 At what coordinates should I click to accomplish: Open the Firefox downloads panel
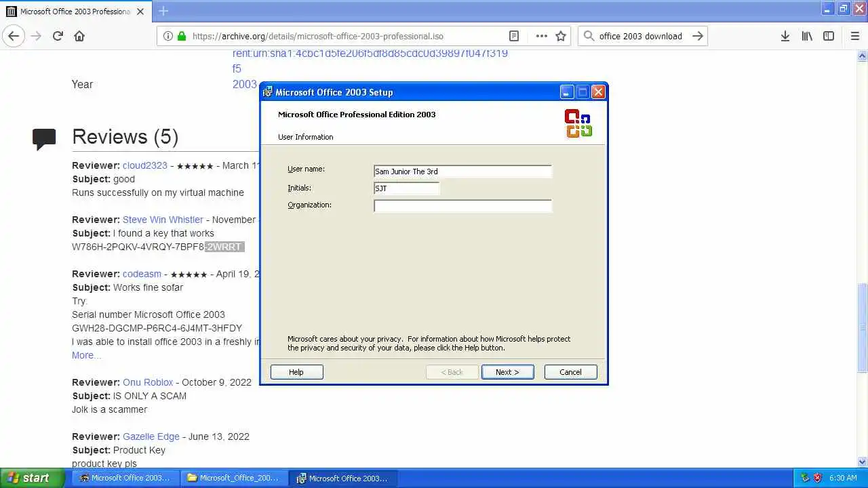coord(785,36)
